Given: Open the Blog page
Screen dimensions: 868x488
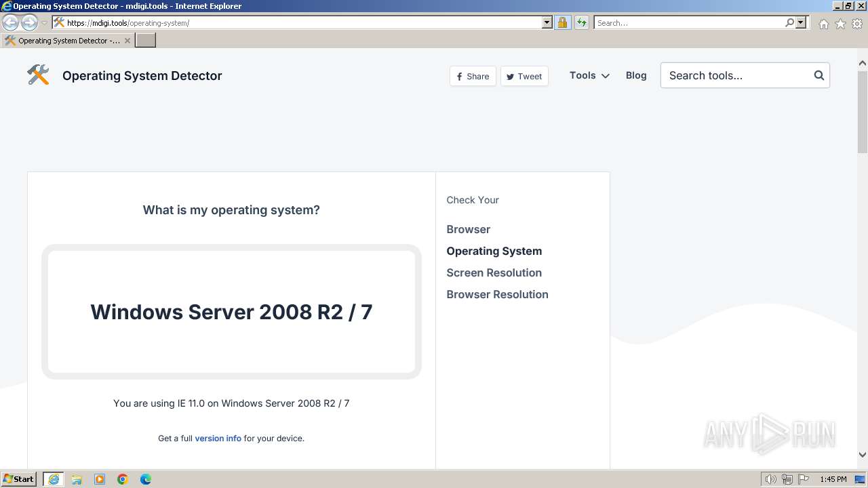Looking at the screenshot, I should coord(636,75).
